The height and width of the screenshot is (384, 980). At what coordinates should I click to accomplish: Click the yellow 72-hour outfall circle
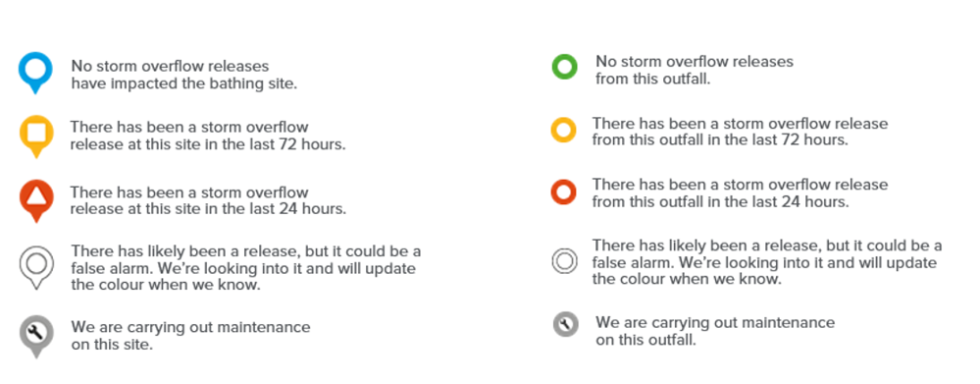tap(563, 131)
